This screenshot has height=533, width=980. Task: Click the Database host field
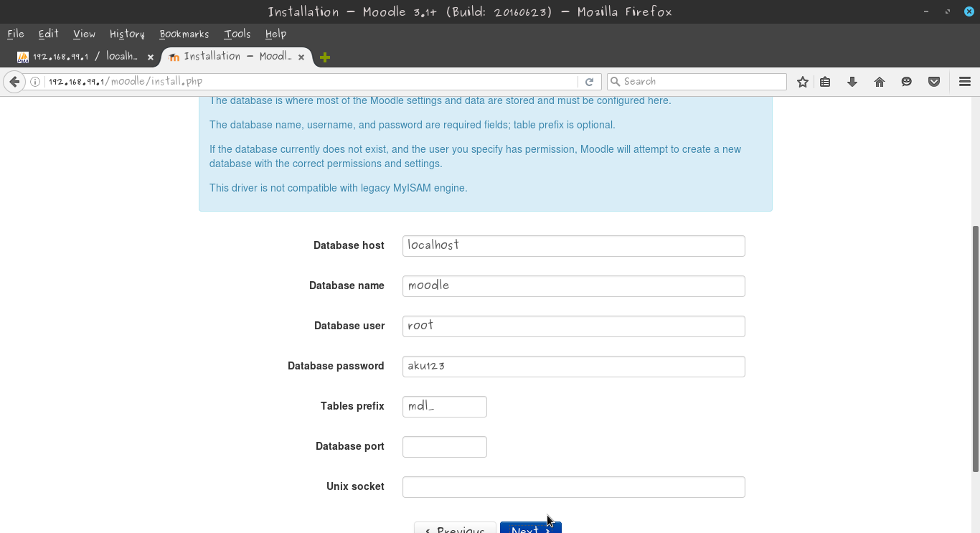click(574, 246)
